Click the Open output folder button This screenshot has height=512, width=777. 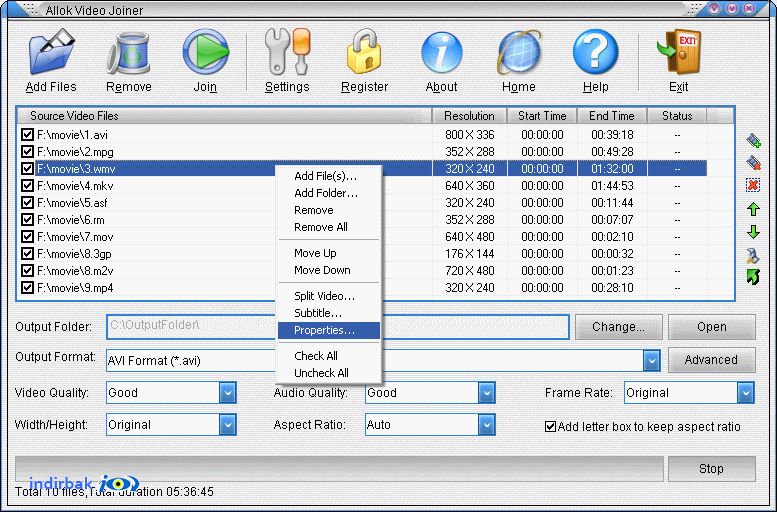pos(712,327)
